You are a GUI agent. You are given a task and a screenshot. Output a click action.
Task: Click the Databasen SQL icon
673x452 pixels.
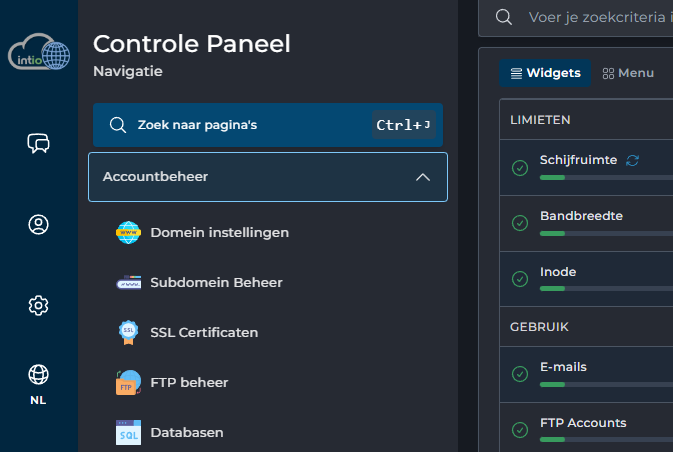click(129, 433)
